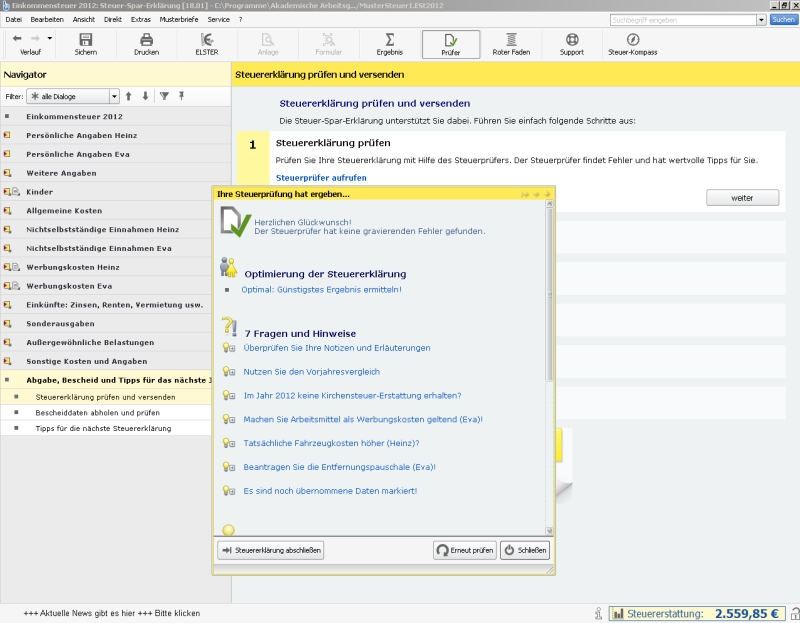The height and width of the screenshot is (623, 800).
Task: Open the 'alle Dialoge' filter combo box
Action: 73,96
